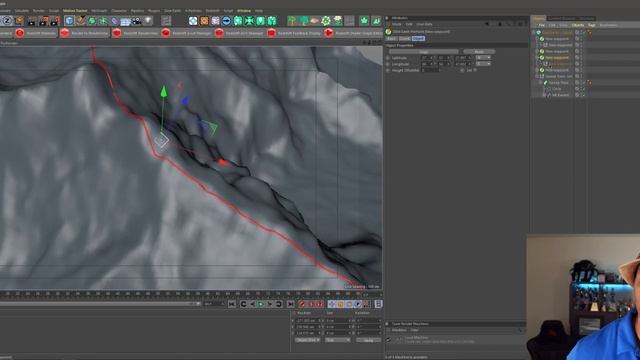Toggle the Rotation keyframe icon in timeline bar
The image size is (640, 360).
point(349,304)
